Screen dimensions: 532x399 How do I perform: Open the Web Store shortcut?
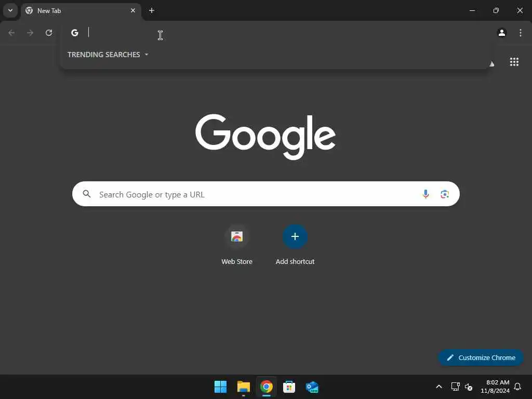coord(237,236)
